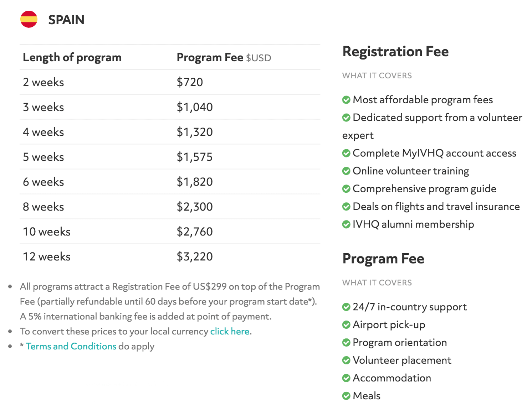532x411 pixels.
Task: Open the click here currency conversion link
Action: (x=230, y=331)
